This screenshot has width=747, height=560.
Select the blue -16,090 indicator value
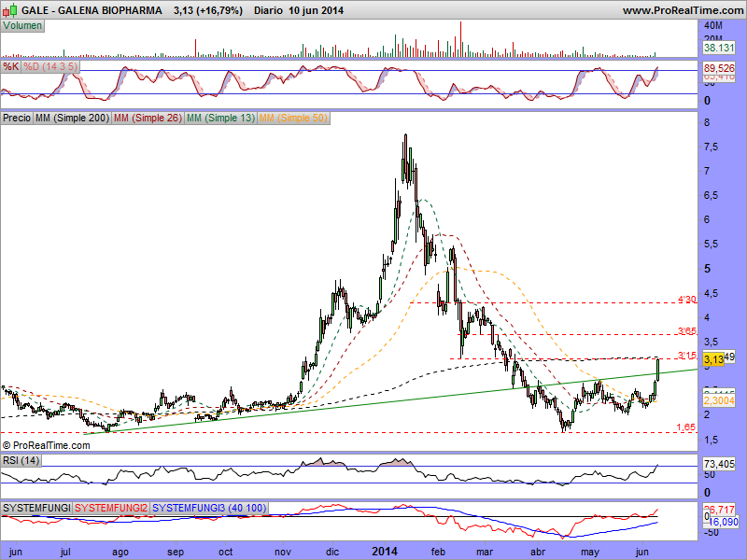[x=721, y=523]
